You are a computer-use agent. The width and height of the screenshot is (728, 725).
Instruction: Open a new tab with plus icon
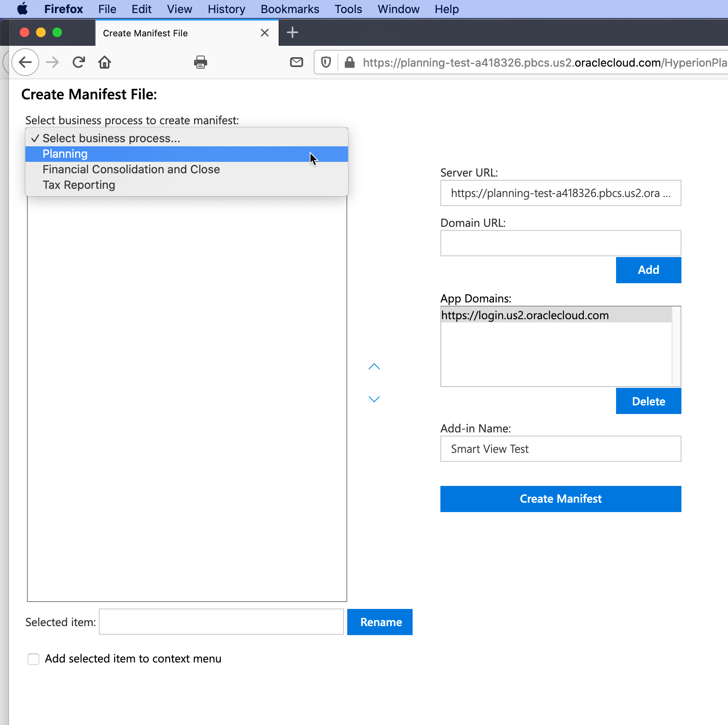click(x=293, y=32)
